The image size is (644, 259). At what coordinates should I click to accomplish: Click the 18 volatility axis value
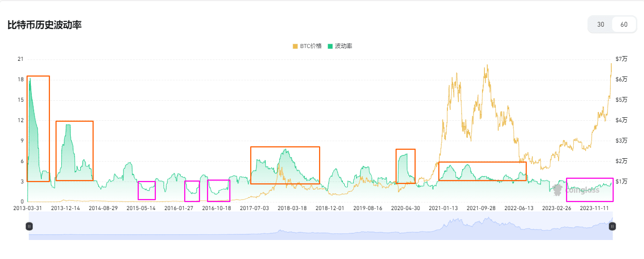20,79
